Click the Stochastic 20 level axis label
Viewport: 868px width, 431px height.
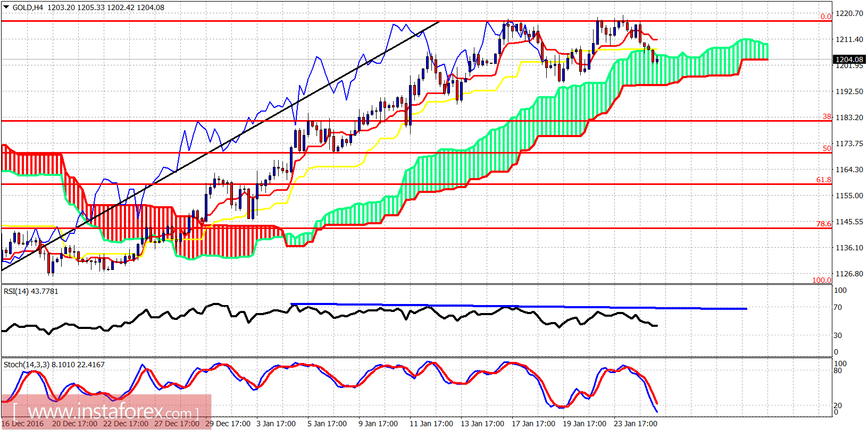tap(838, 405)
